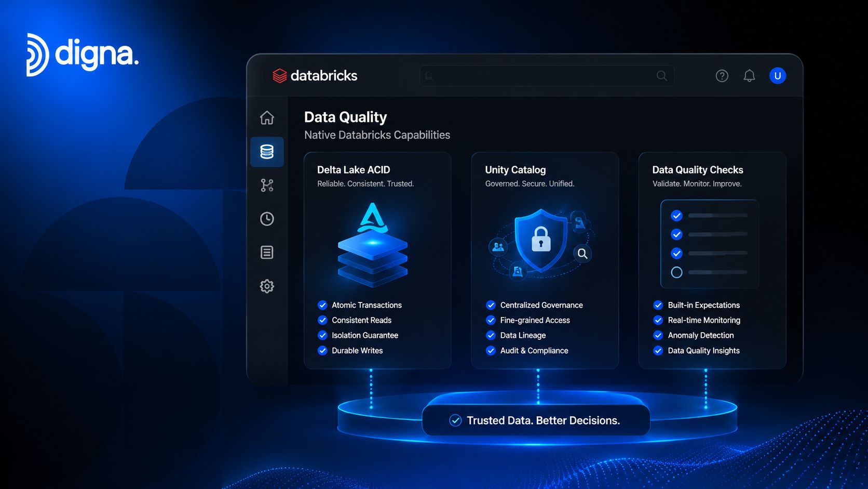Image resolution: width=868 pixels, height=489 pixels.
Task: Click the text Validate. Monitor. Improve.
Action: (697, 184)
